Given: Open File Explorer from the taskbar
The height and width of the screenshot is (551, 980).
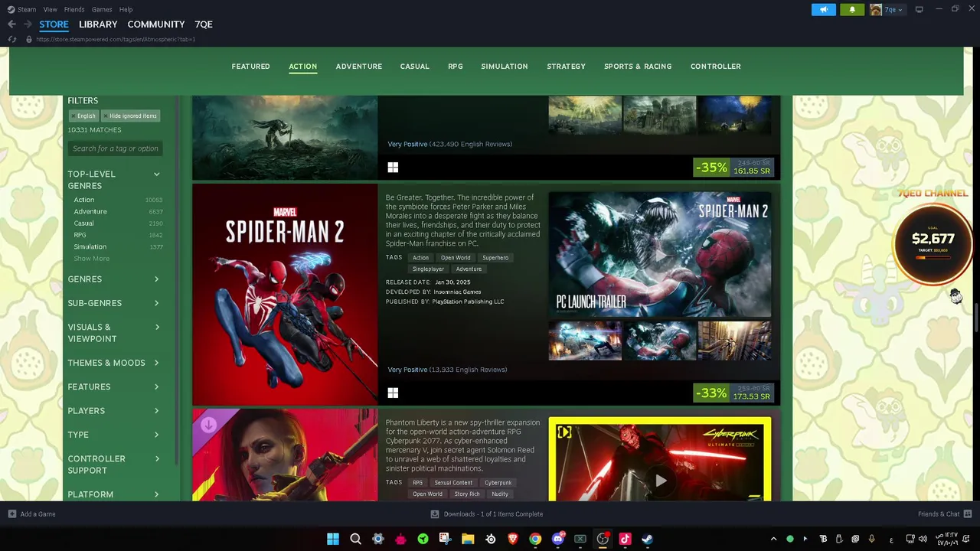Looking at the screenshot, I should point(468,539).
